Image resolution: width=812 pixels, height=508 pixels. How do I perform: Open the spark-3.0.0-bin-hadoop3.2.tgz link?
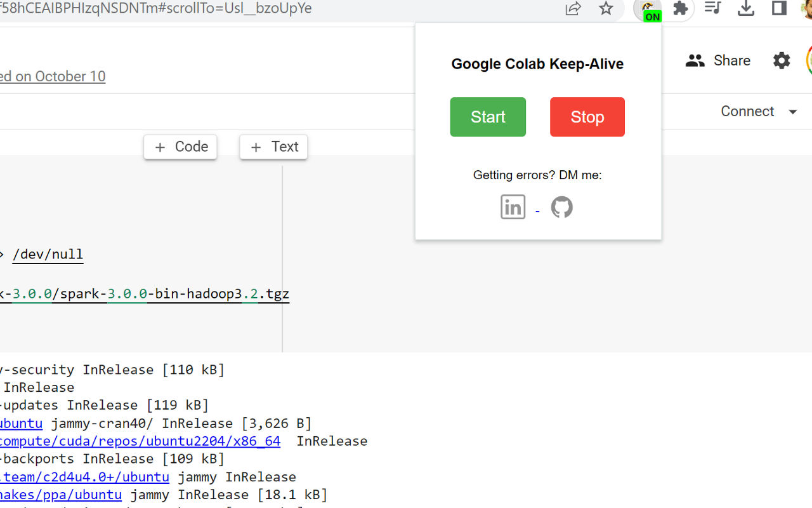[x=145, y=293]
